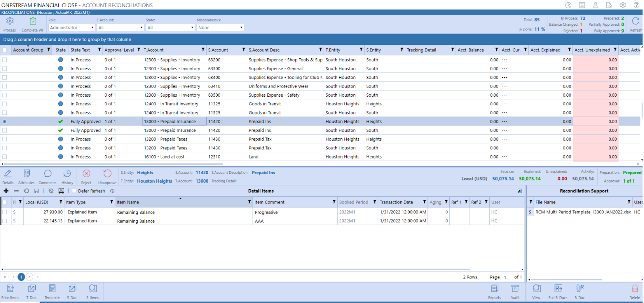Screen dimensions: 644x303
Task: Check the row box for Land account 12310
Action: pos(5,157)
